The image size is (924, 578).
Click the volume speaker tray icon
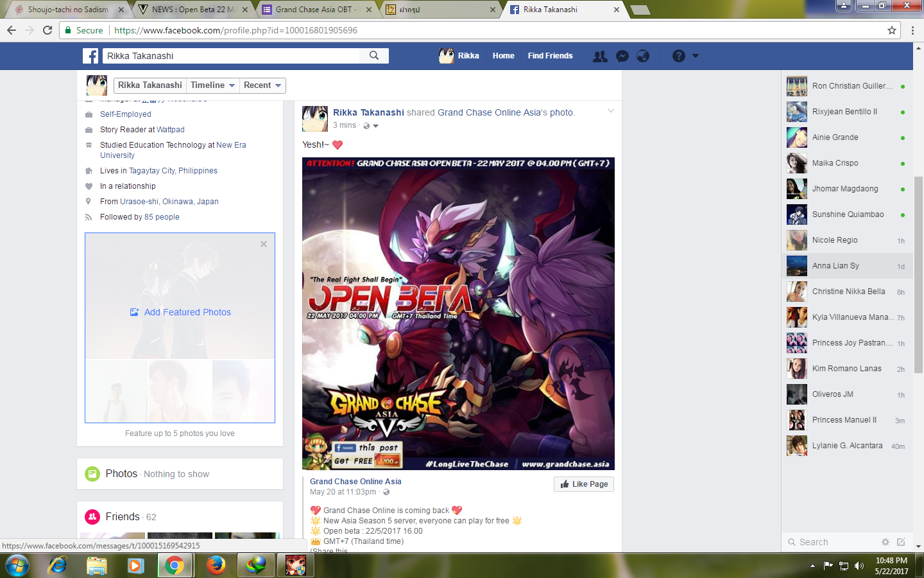859,566
